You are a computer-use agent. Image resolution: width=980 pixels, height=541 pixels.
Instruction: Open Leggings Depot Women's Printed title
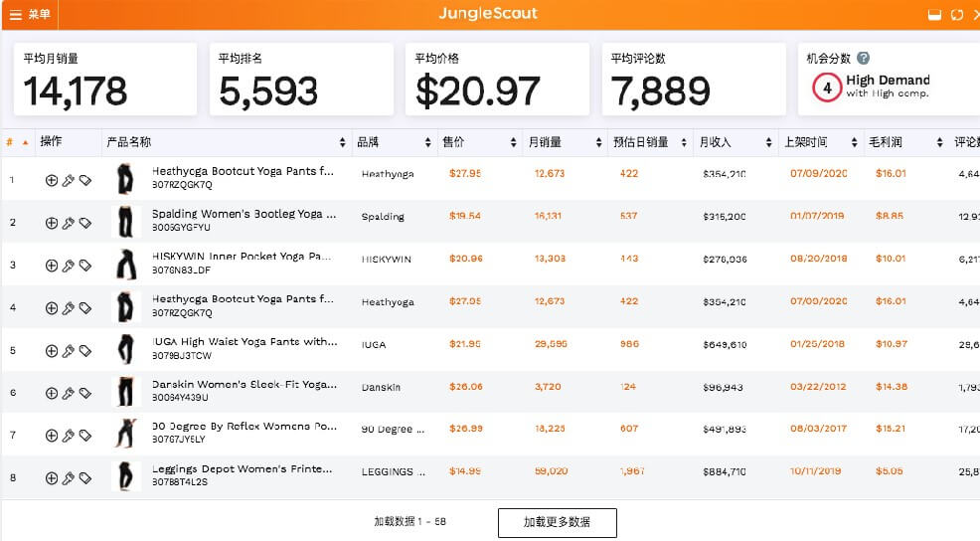tap(242, 468)
